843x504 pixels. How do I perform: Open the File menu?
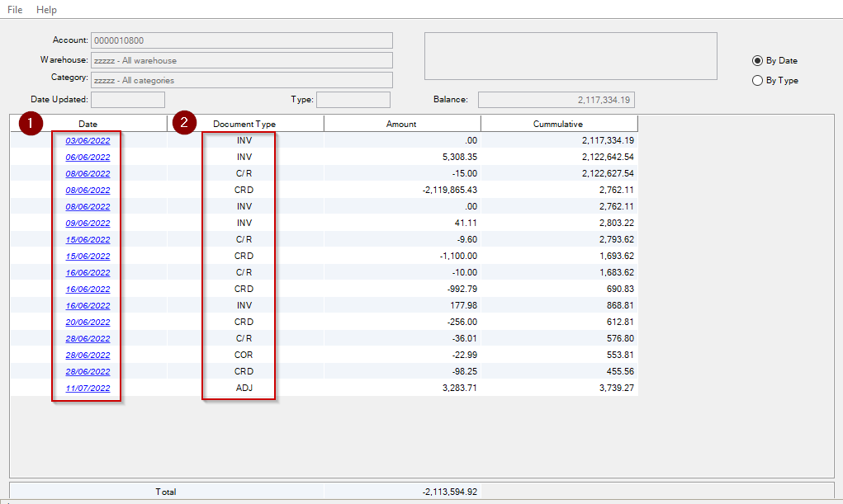[15, 10]
